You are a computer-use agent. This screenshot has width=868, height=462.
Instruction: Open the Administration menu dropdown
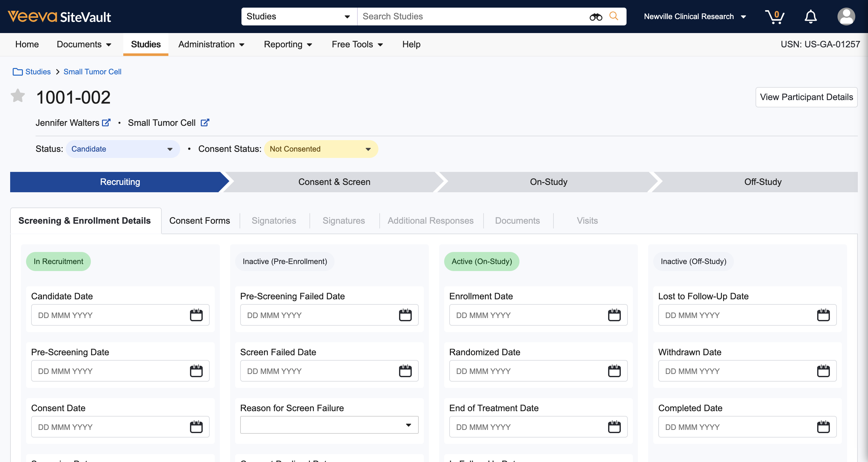coord(211,44)
